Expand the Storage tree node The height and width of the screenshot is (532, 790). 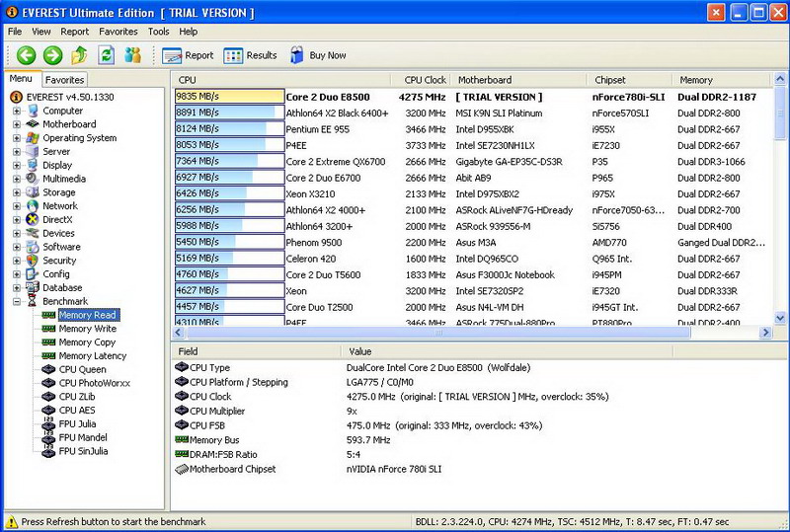(17, 192)
